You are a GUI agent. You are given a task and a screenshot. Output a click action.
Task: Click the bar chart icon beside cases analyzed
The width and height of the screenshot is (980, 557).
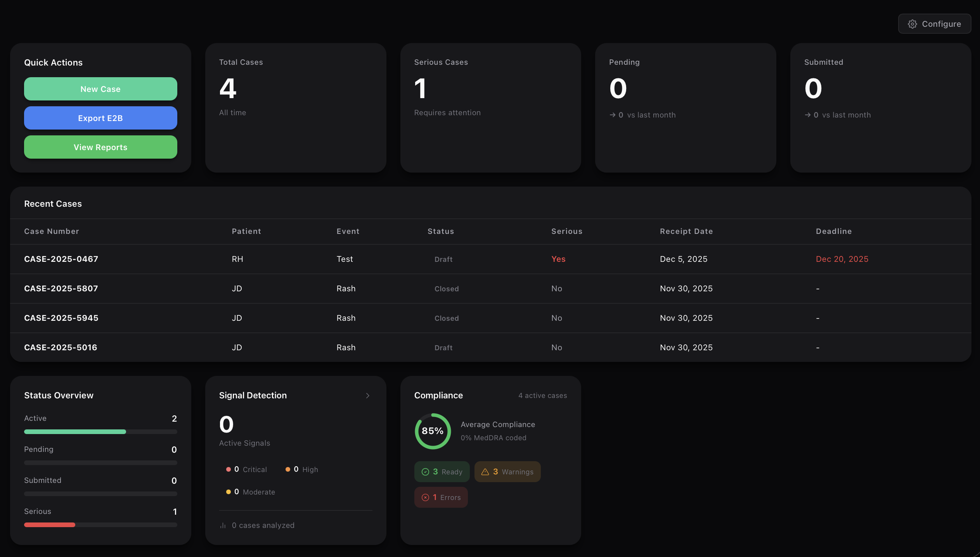click(222, 525)
